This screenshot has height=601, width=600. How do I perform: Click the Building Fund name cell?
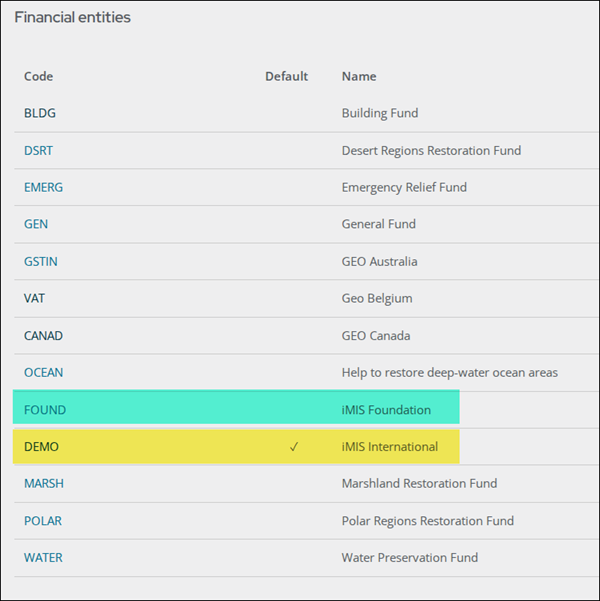379,113
